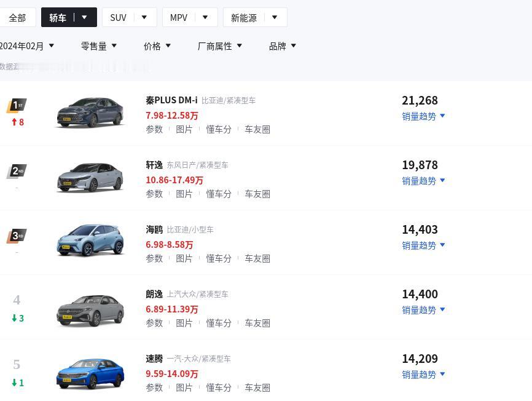Click the 2nd place rank badge
Screen dimensions: 532x401
(x=17, y=171)
